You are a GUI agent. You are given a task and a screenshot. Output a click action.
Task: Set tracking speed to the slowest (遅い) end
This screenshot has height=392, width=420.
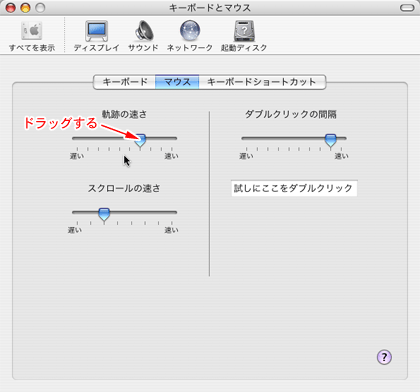77,138
